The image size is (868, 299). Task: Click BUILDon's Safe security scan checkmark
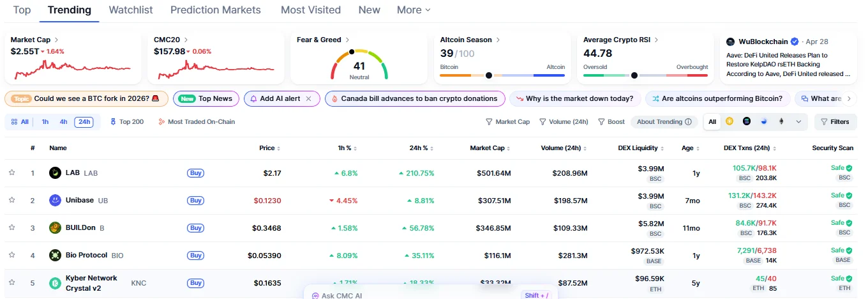point(849,223)
